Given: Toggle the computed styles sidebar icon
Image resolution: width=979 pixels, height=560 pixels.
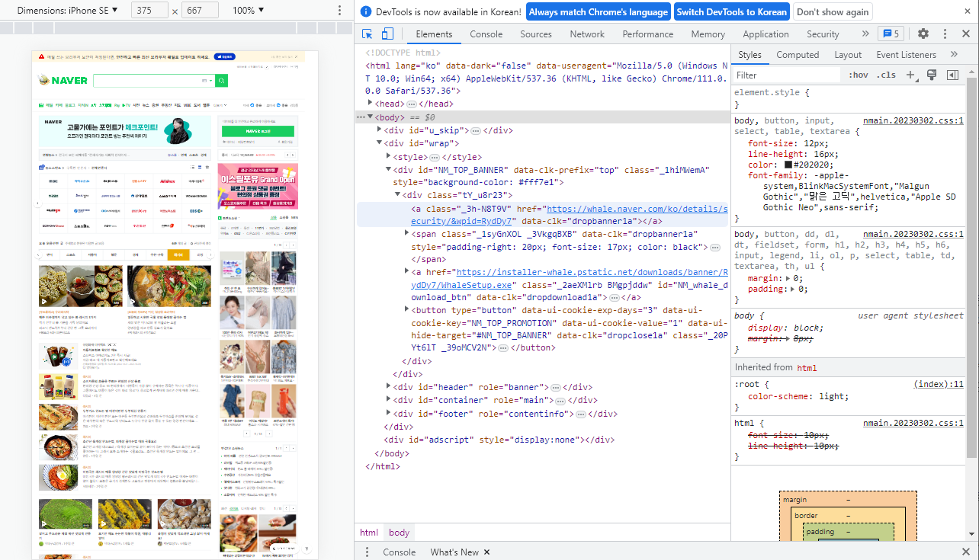Looking at the screenshot, I should pyautogui.click(x=952, y=75).
